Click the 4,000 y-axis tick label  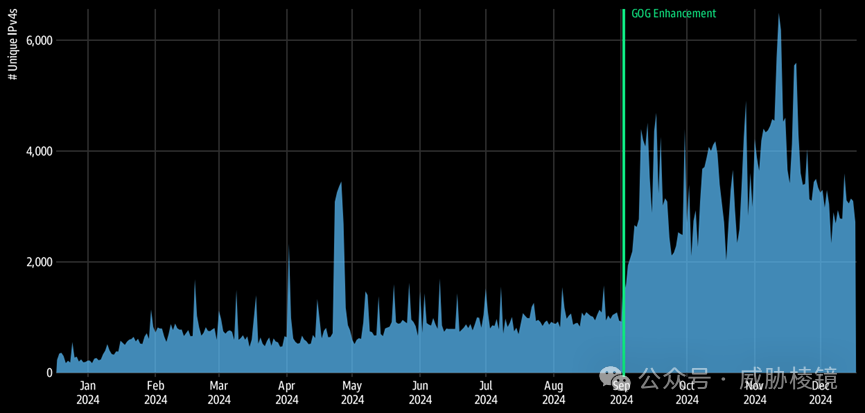coord(39,151)
